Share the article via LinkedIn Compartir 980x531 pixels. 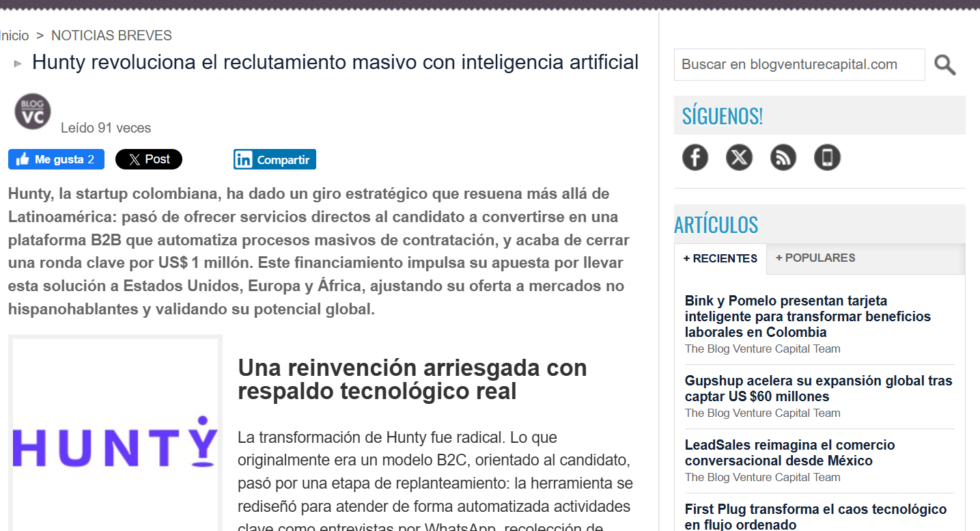[275, 159]
